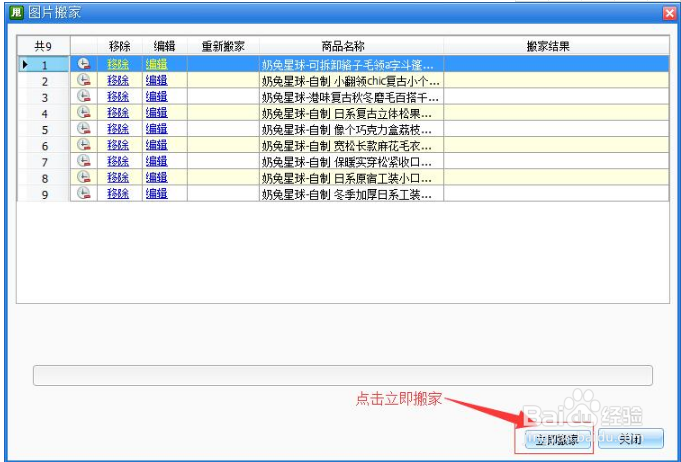Select product 奶兔星球-自制 冬季加厚日系工装
Viewport: 681px width, 462px height.
point(351,194)
